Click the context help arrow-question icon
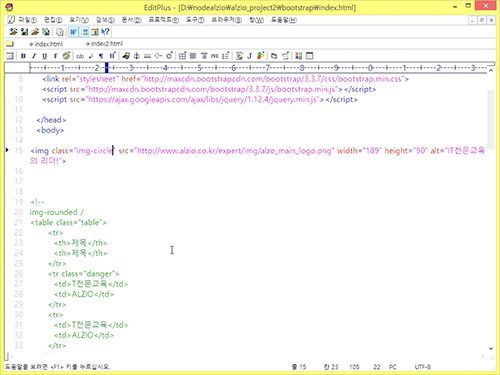This screenshot has width=500, height=375. (105, 32)
